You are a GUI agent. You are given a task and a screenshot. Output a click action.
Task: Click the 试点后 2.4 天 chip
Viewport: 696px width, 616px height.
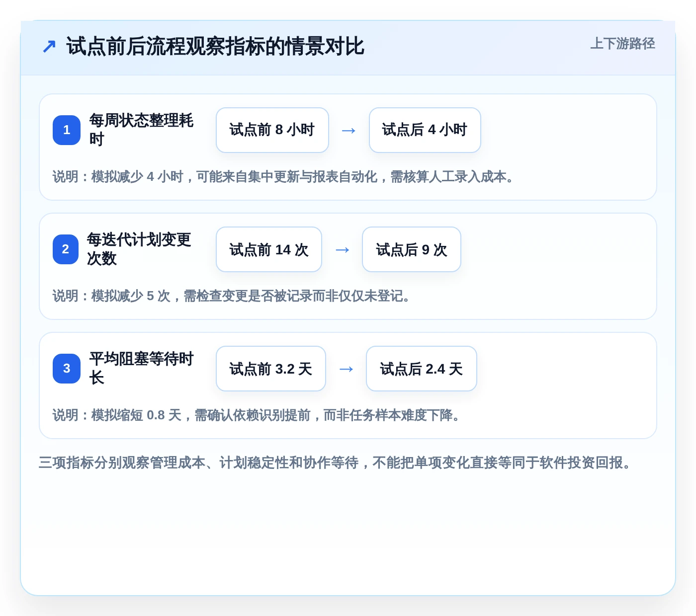422,369
